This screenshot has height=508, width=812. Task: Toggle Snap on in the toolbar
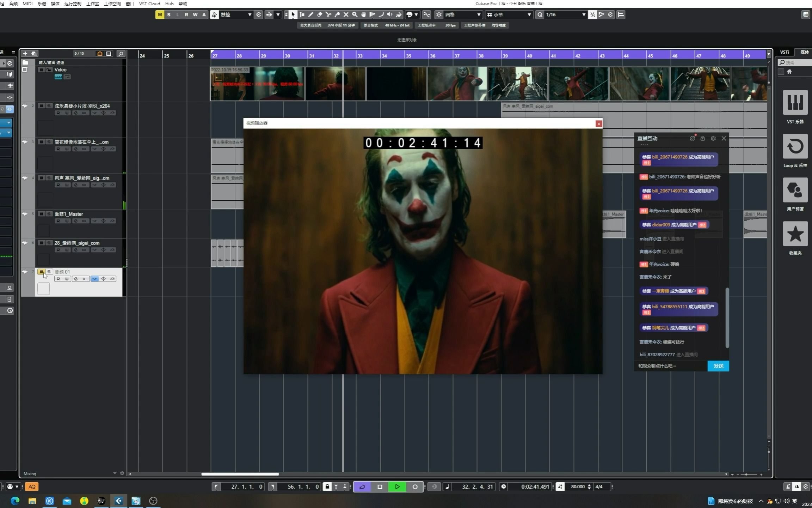click(438, 14)
